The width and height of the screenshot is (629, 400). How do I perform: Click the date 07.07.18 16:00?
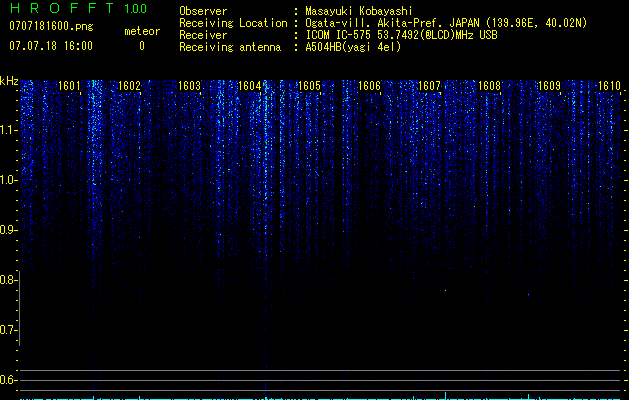51,46
